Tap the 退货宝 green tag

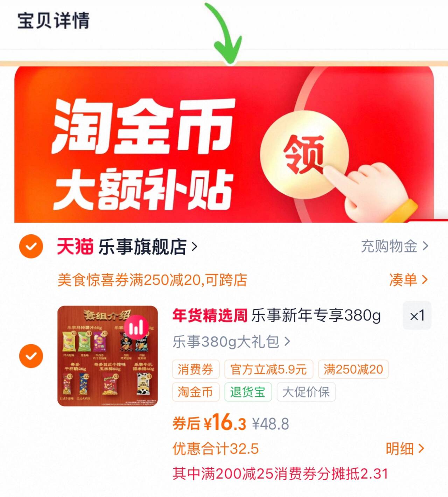click(x=248, y=392)
